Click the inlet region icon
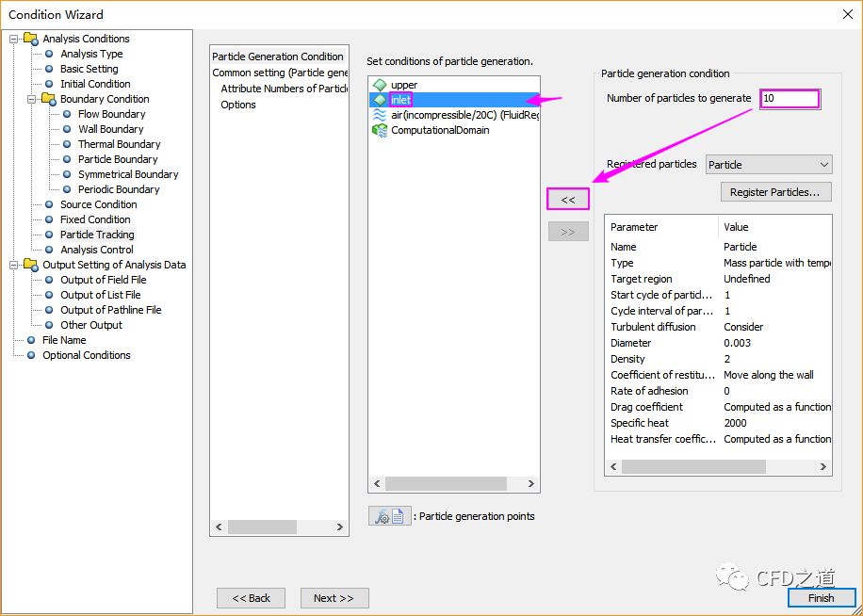This screenshot has height=616, width=863. tap(380, 100)
